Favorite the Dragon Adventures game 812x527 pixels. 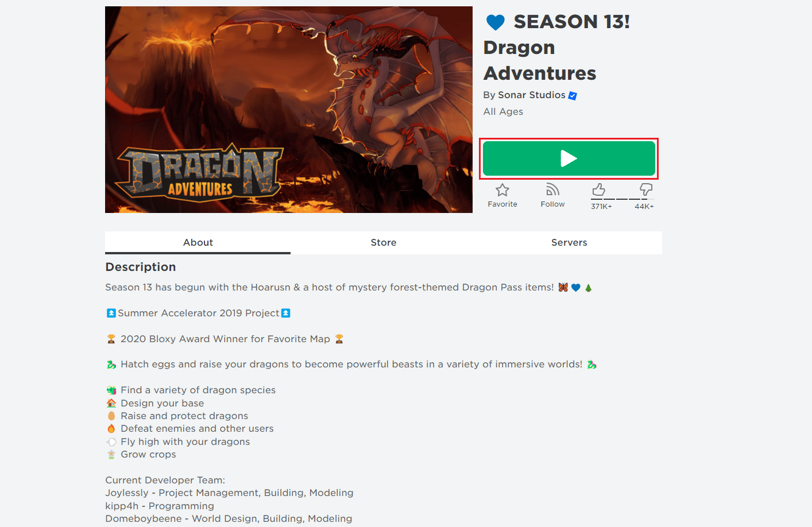[502, 195]
